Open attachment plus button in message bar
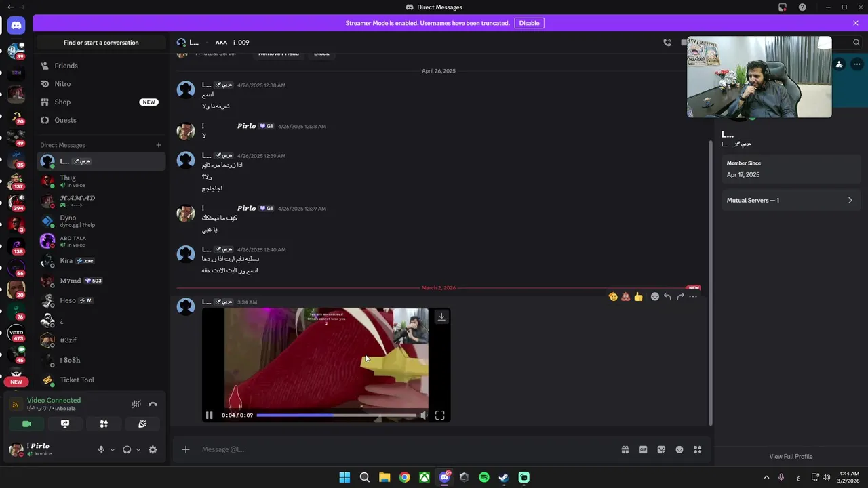Image resolution: width=868 pixels, height=488 pixels. (186, 449)
